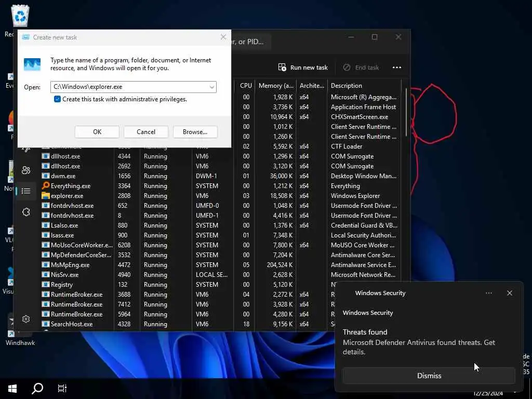This screenshot has width=532, height=399.
Task: Click the End task button
Action: tap(361, 68)
